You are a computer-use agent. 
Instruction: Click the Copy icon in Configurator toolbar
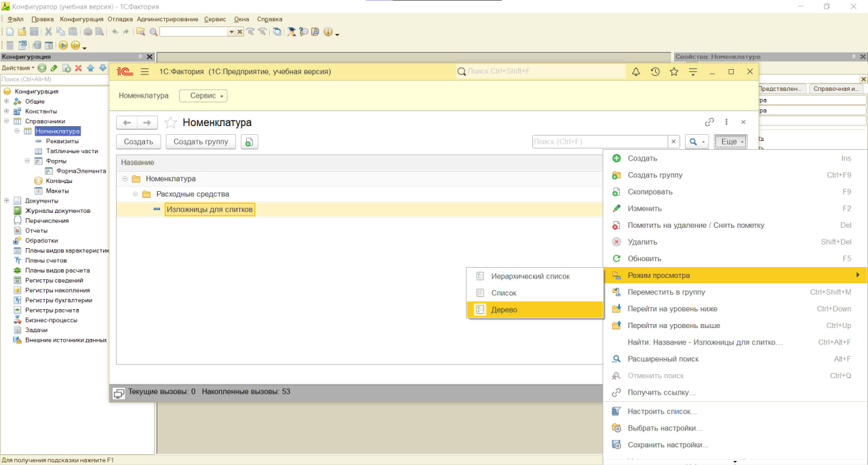tap(60, 32)
